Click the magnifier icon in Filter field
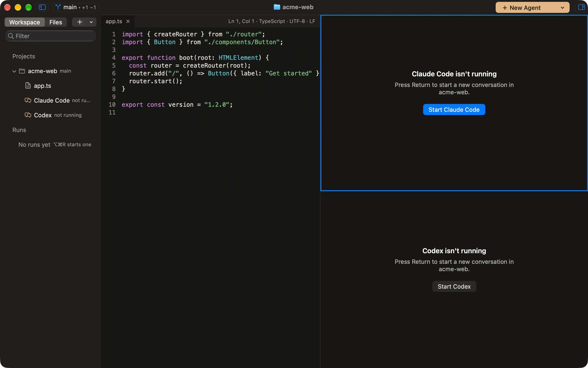588x368 pixels. pyautogui.click(x=11, y=36)
